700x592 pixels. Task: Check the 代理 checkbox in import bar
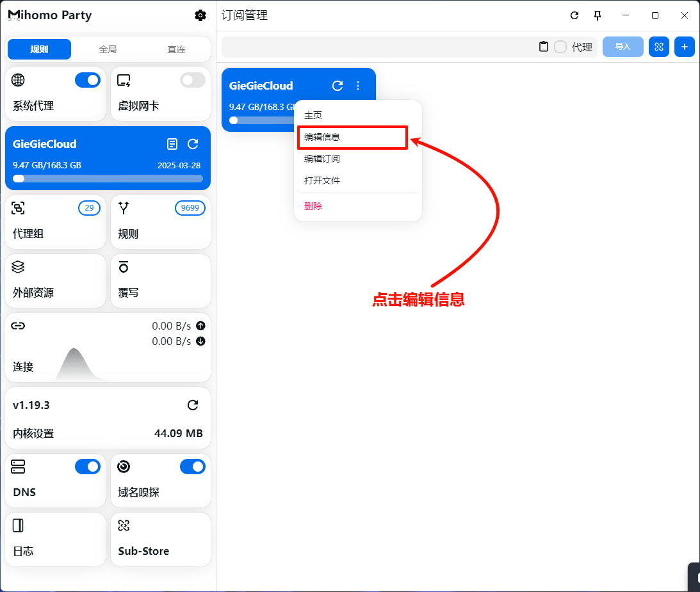coord(560,47)
